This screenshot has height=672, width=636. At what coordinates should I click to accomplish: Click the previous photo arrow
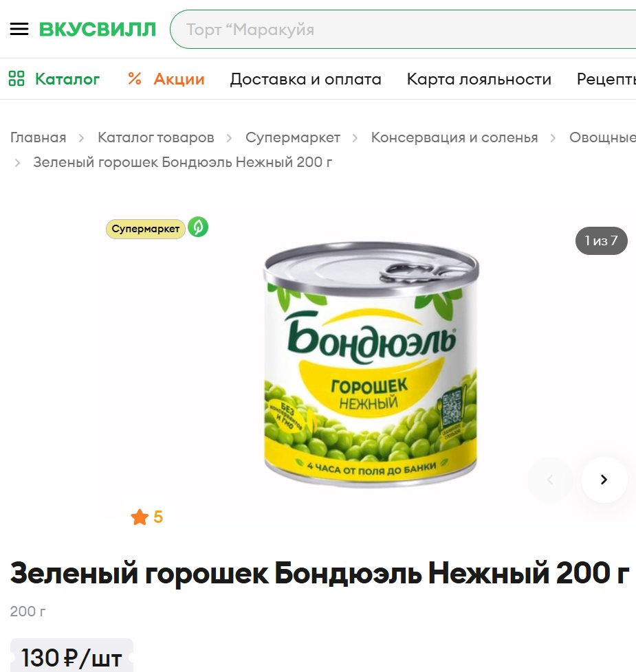point(550,480)
